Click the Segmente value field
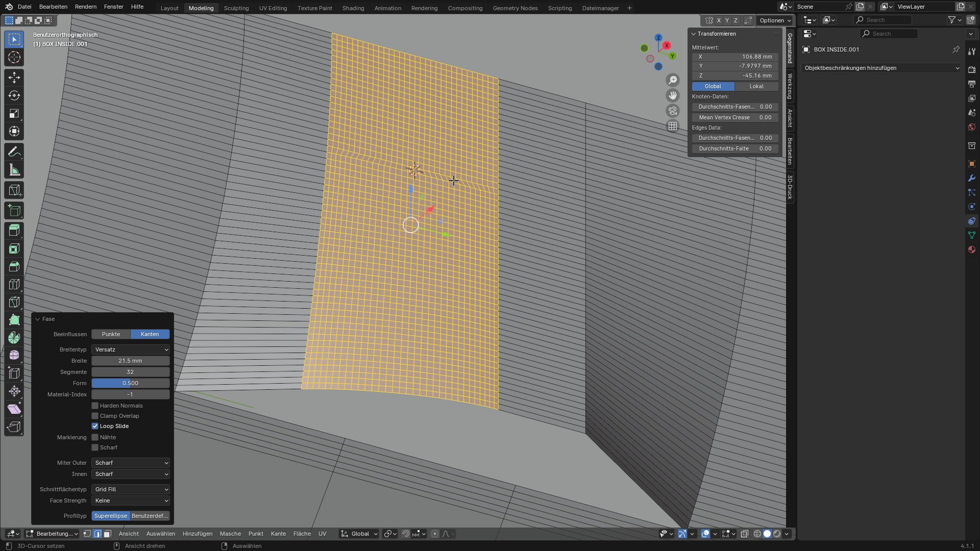This screenshot has width=980, height=551. [131, 372]
